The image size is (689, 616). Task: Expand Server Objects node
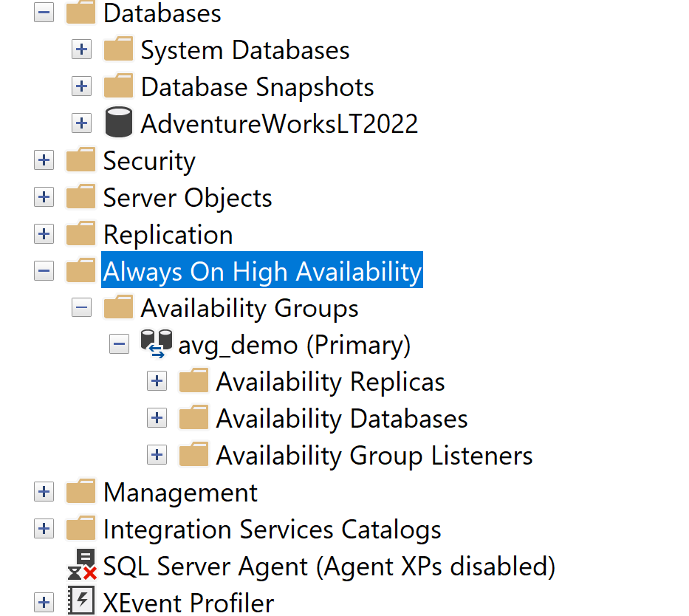point(44,197)
